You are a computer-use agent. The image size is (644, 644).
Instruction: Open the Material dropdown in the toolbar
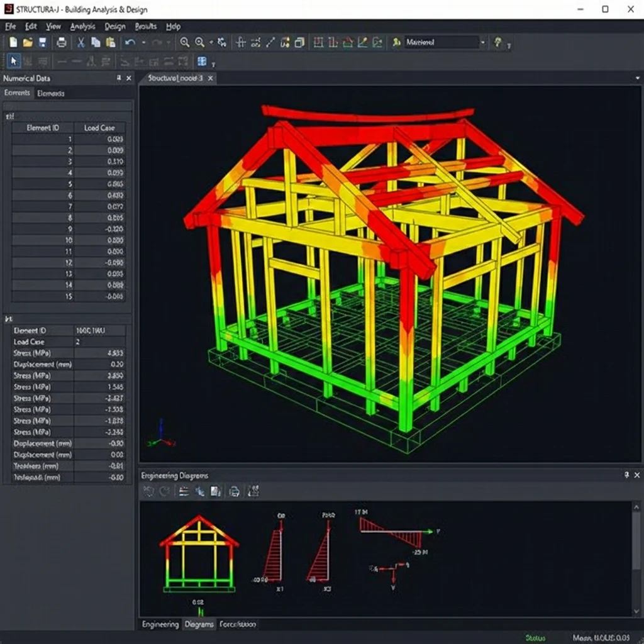tap(482, 43)
